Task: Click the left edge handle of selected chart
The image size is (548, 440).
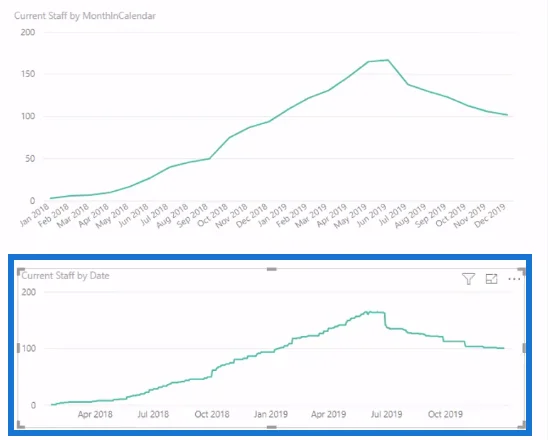Action: pos(19,348)
